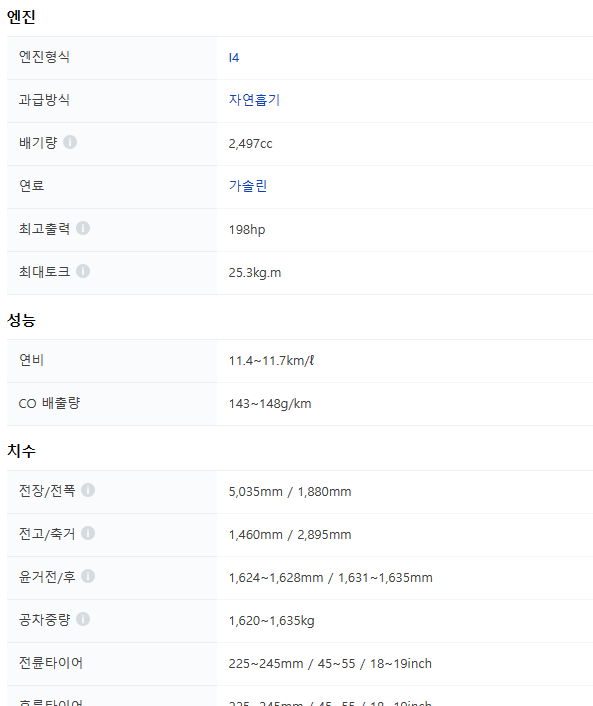Open the 자연흡기 link
Screen dimensions: 593x706
click(x=254, y=100)
